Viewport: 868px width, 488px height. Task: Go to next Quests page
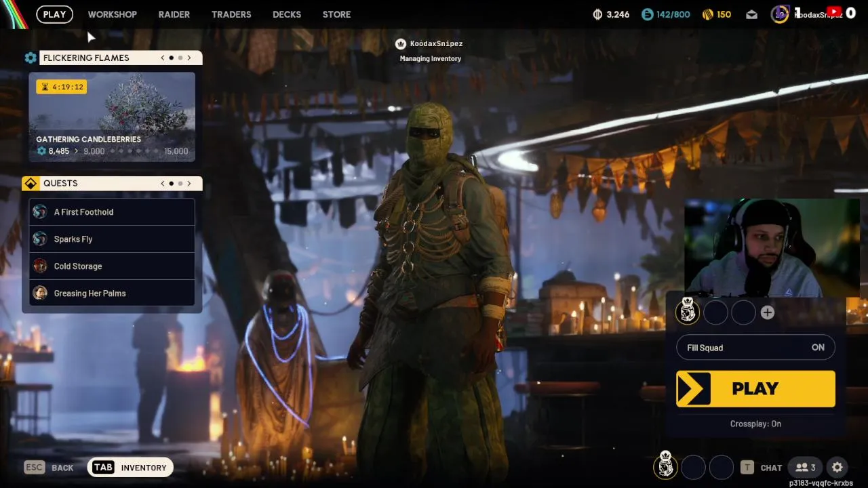pyautogui.click(x=189, y=183)
